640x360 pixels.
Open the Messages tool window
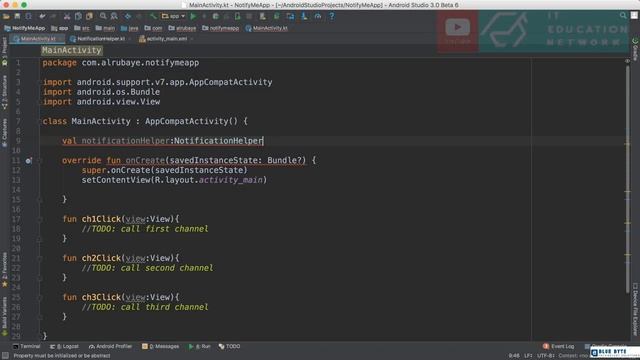(x=160, y=346)
